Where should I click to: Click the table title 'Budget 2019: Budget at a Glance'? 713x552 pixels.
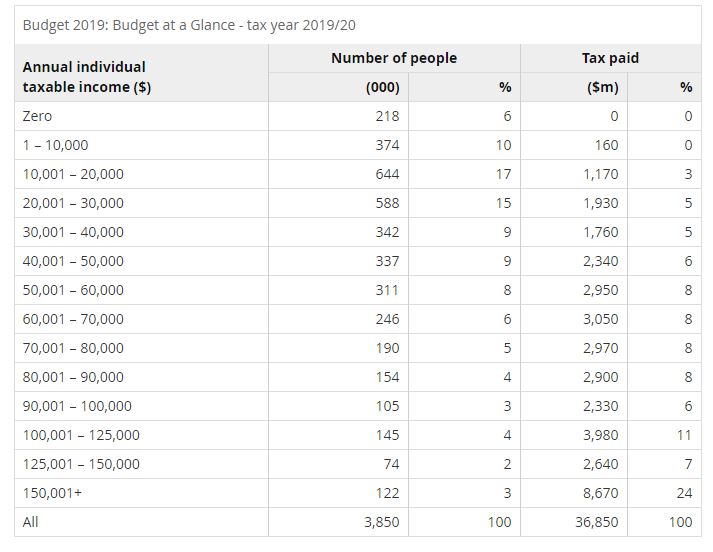click(x=188, y=25)
